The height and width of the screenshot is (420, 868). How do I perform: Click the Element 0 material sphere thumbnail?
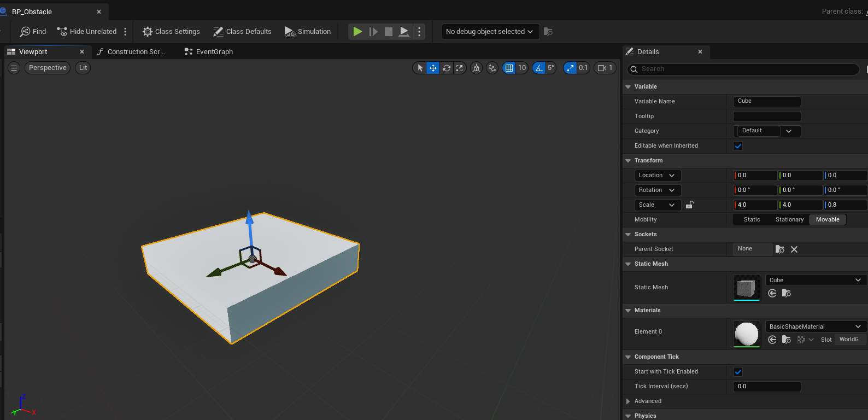(746, 334)
